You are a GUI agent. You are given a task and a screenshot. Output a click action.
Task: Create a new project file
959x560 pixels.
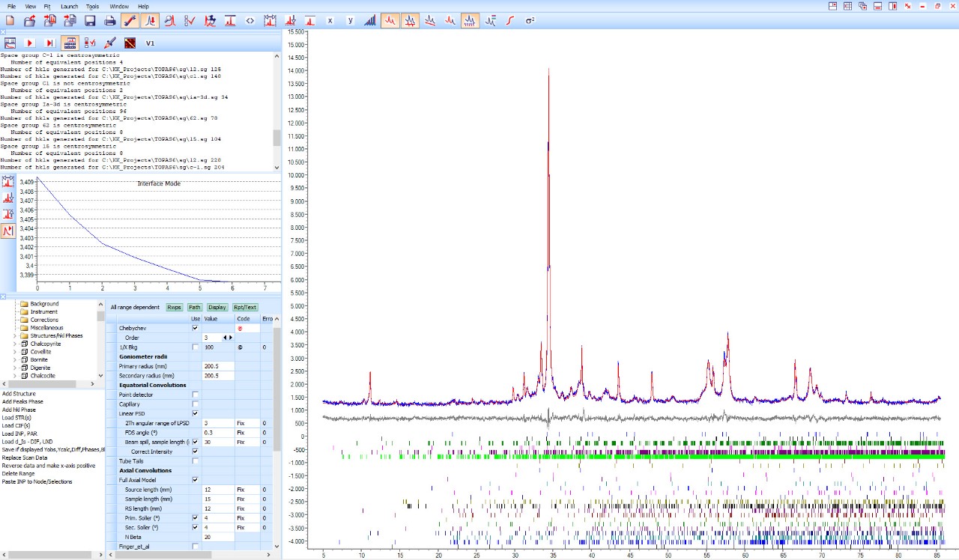point(10,20)
